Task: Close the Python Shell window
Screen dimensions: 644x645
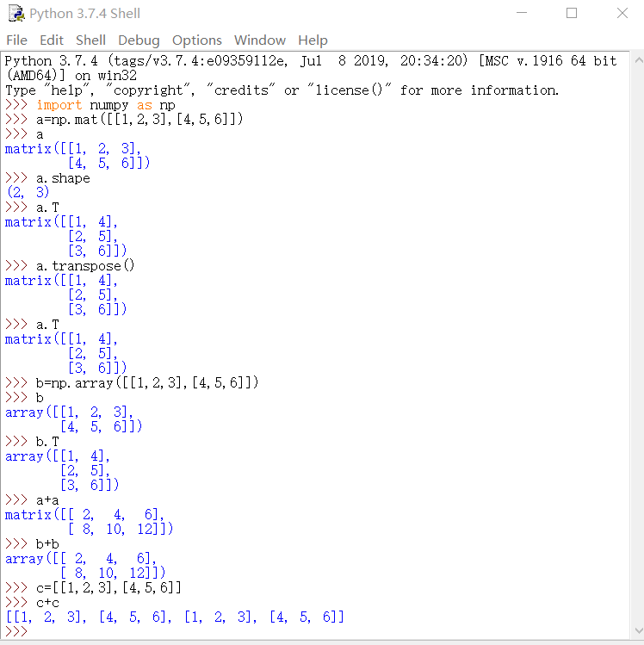Action: [622, 13]
